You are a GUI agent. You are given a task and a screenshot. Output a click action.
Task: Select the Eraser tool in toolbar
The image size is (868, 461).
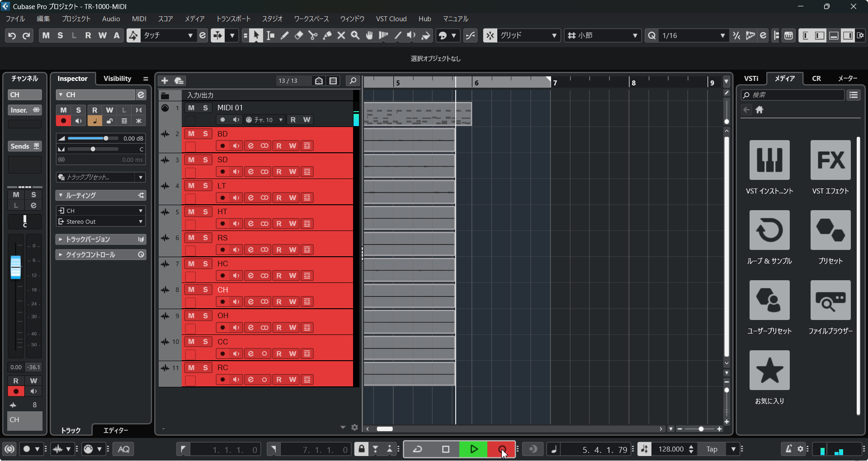click(298, 36)
